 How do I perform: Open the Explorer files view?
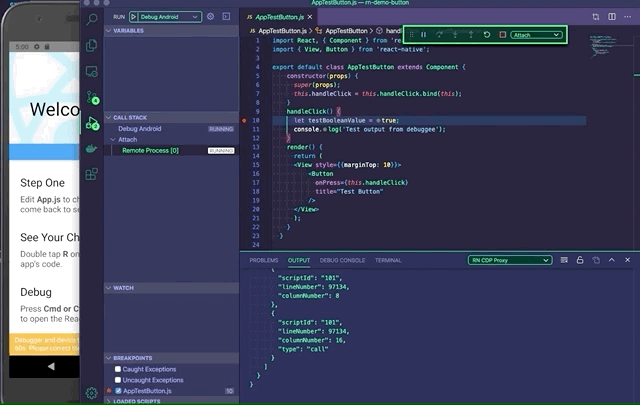[x=91, y=45]
